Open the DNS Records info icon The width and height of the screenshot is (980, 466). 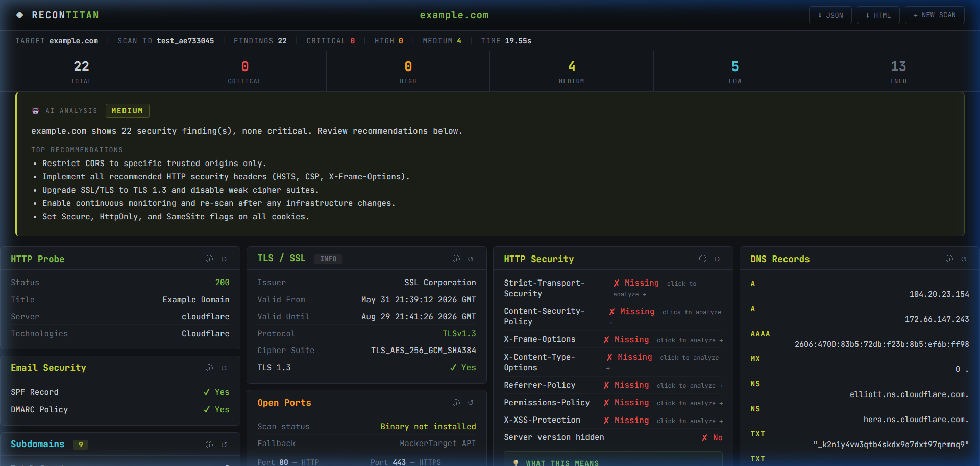[x=949, y=259]
